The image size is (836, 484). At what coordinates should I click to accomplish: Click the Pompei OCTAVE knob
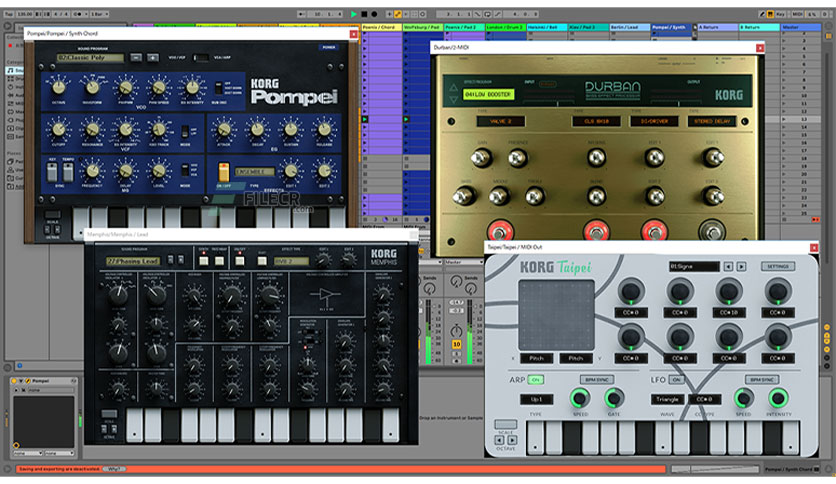click(59, 87)
